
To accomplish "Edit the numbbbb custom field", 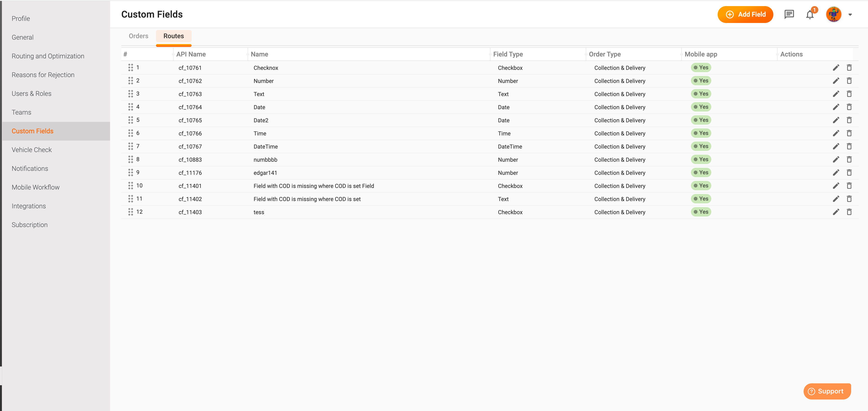I will point(836,160).
